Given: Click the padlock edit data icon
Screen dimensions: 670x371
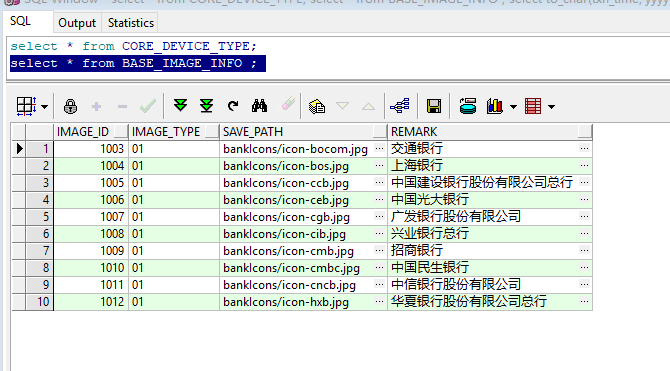Looking at the screenshot, I should pyautogui.click(x=70, y=106).
